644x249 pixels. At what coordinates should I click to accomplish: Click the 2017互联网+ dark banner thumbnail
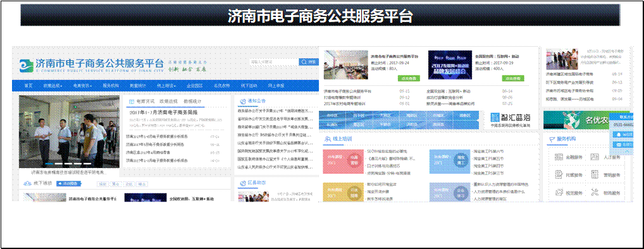(450, 65)
